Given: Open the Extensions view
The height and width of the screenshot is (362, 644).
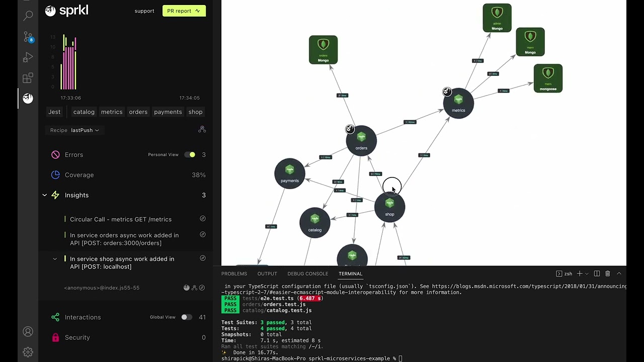Looking at the screenshot, I should pos(28,78).
